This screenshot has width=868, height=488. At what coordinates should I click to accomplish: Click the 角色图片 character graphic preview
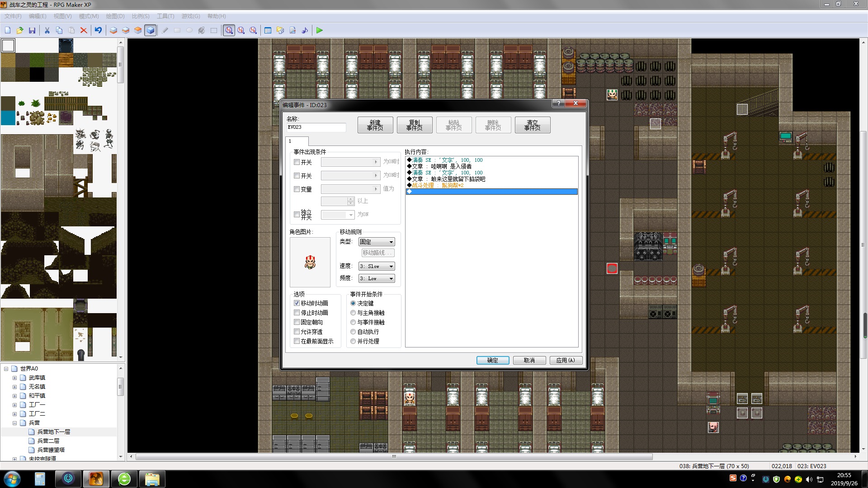point(310,262)
